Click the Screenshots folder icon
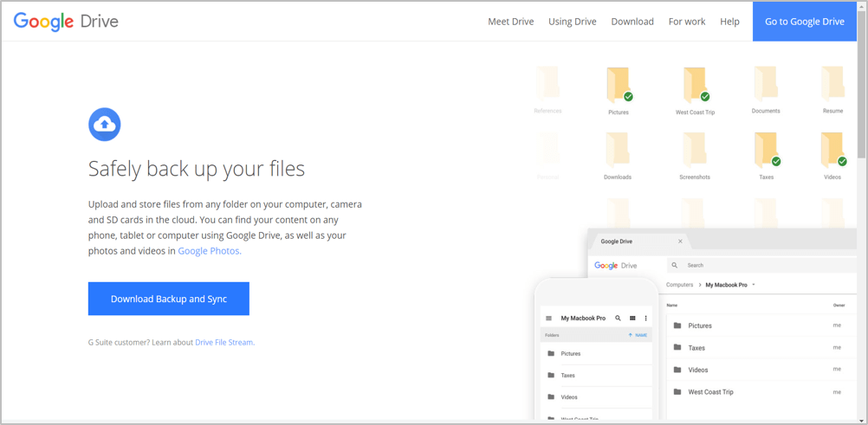868x425 pixels. [694, 149]
